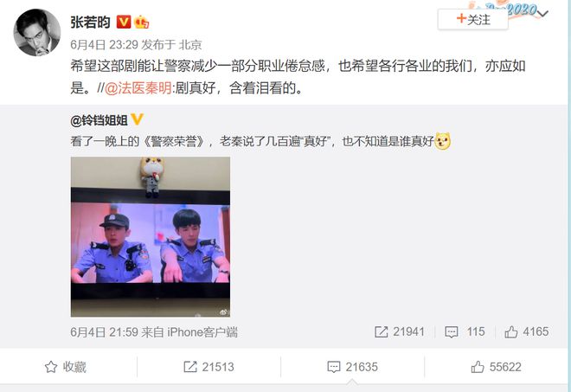
Task: Click original post timestamp 6月4日 21:59
Action: pos(104,332)
